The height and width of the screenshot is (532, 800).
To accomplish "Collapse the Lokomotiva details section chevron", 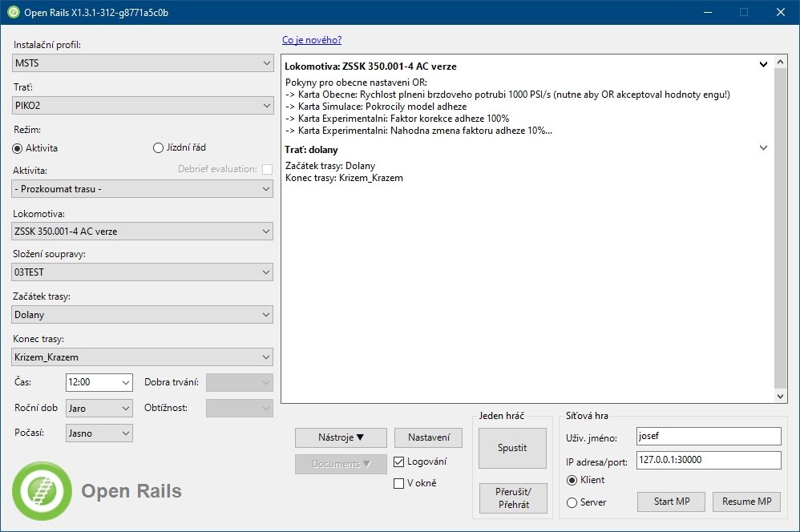I will click(x=763, y=65).
